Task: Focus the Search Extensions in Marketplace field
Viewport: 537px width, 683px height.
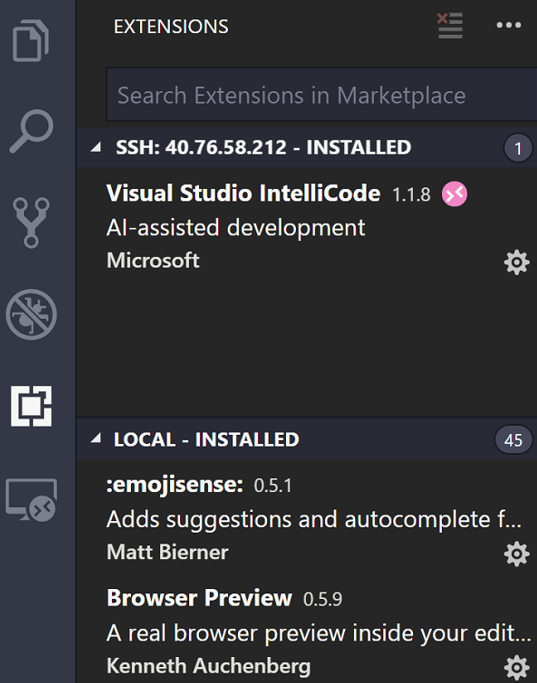Action: [321, 95]
